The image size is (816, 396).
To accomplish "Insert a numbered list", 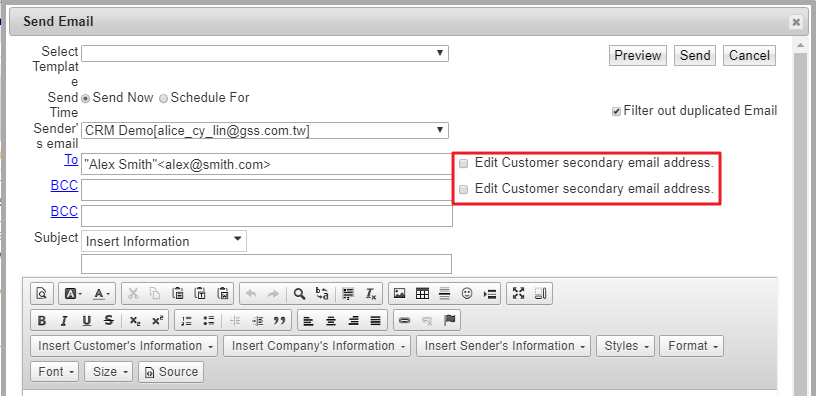I will (x=186, y=321).
